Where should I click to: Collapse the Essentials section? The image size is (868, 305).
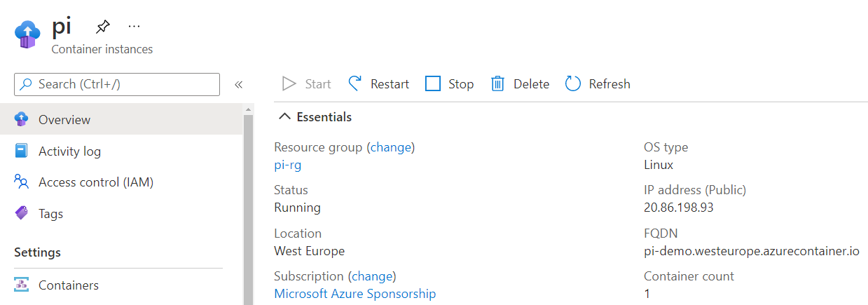284,117
